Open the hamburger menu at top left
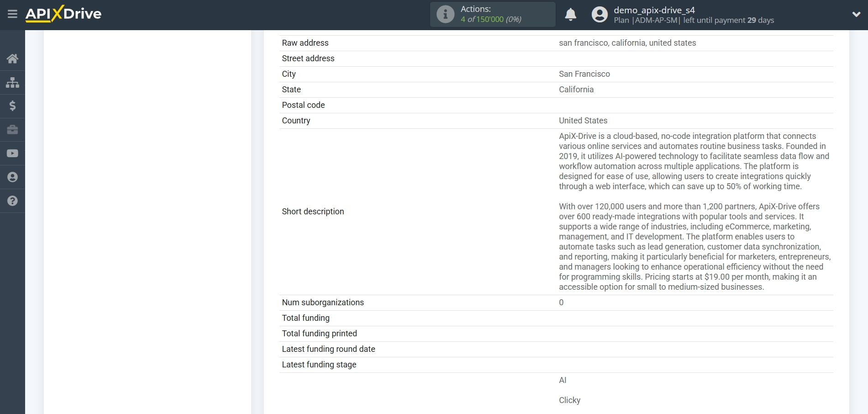 point(12,14)
